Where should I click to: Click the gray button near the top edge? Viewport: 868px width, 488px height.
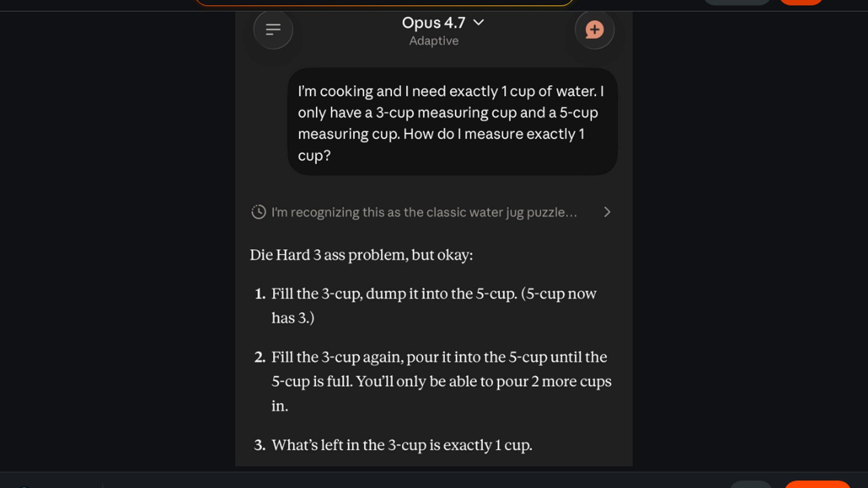point(737,2)
